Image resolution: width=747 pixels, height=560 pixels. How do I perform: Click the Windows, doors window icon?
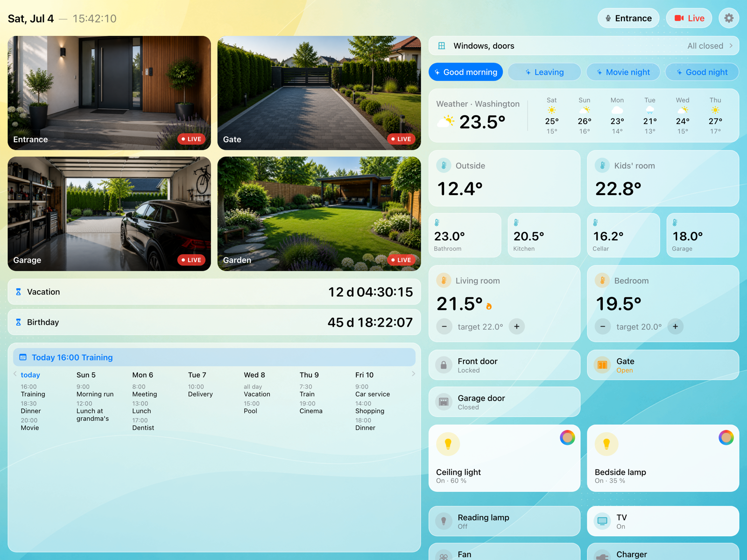point(442,46)
